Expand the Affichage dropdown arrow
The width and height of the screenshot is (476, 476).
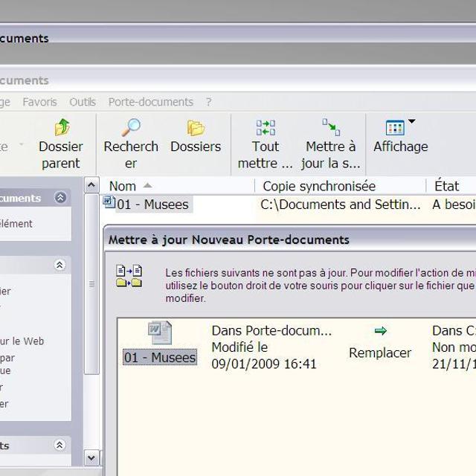point(411,122)
